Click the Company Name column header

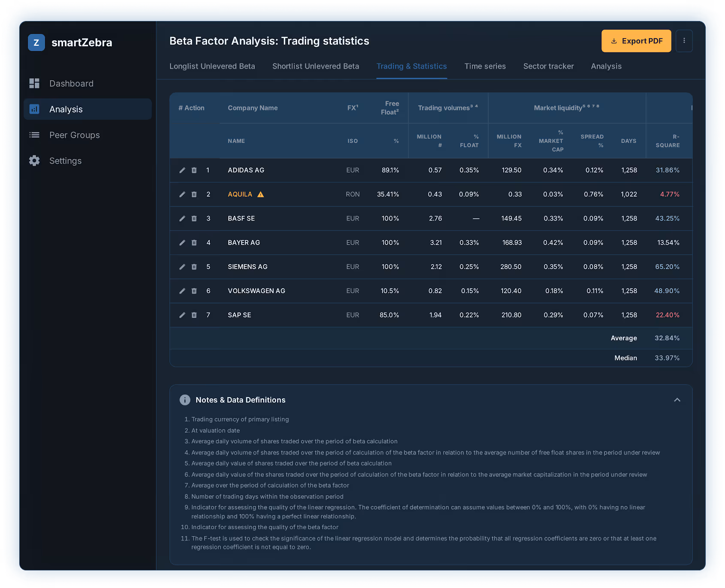(x=253, y=108)
